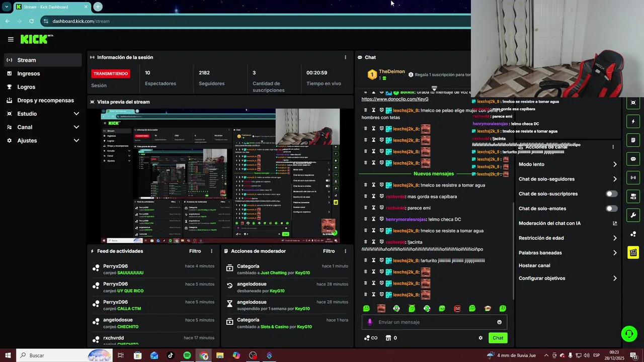The width and height of the screenshot is (644, 362).
Task: Expand Configurar objetivos option
Action: (568, 278)
